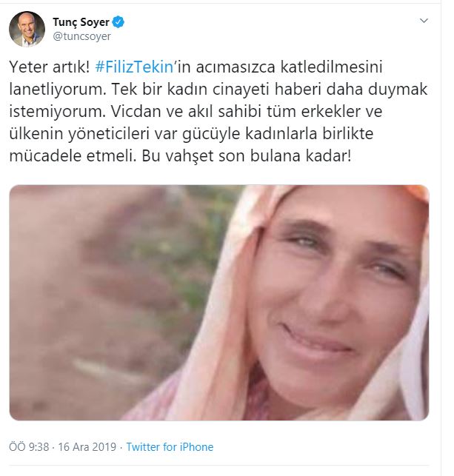Click the ÖÖ 9:38 timestamp

pos(29,447)
